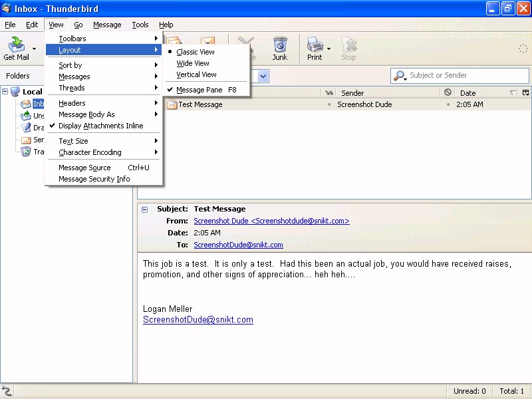
Task: Select the Wide View layout option
Action: 206,63
